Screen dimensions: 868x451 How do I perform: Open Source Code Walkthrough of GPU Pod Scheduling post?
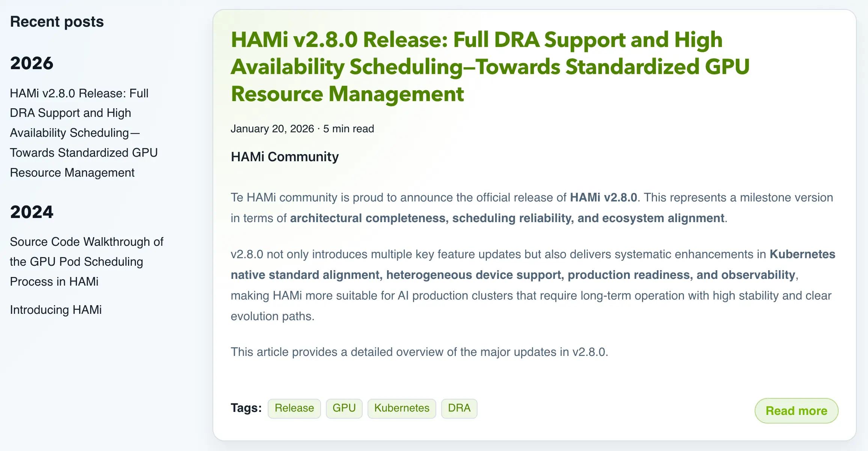pos(86,262)
